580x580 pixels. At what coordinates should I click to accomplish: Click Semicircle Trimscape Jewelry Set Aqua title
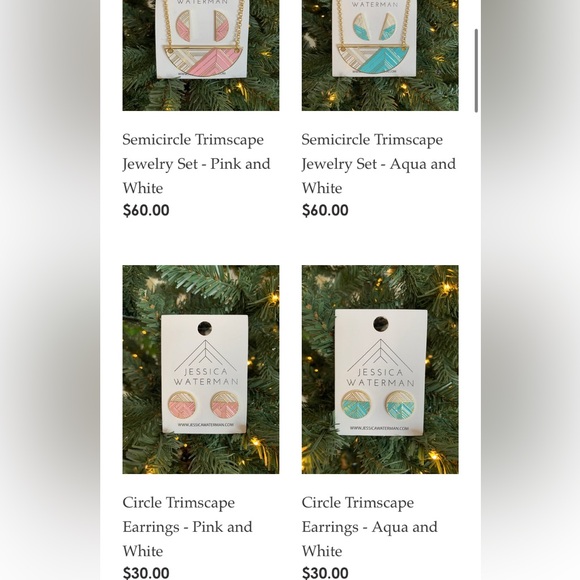379,163
